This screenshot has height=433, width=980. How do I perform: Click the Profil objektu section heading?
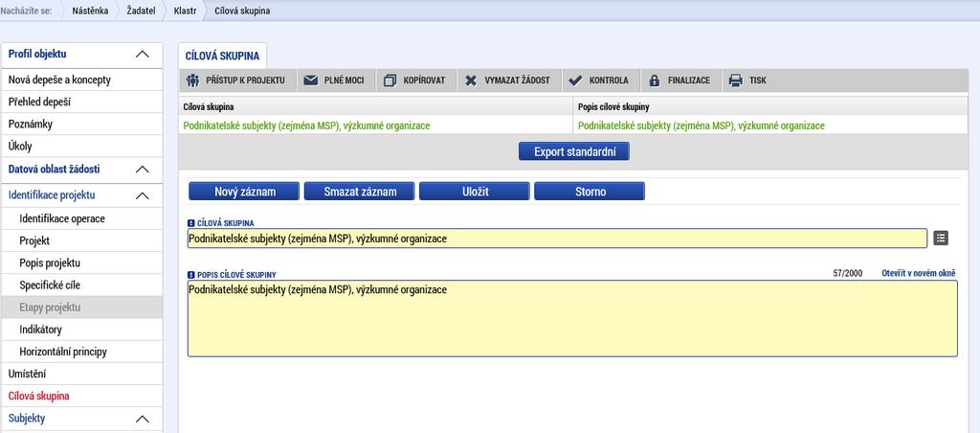37,54
